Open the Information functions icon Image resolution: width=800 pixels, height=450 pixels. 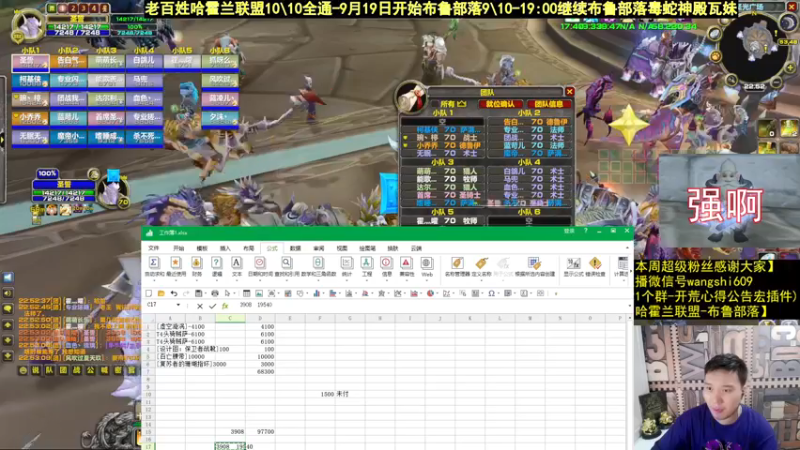(386, 263)
